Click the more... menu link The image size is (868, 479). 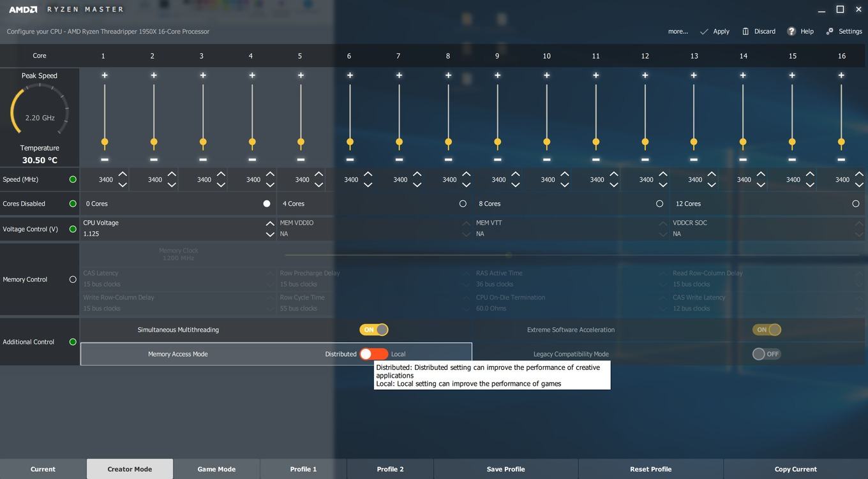(678, 31)
